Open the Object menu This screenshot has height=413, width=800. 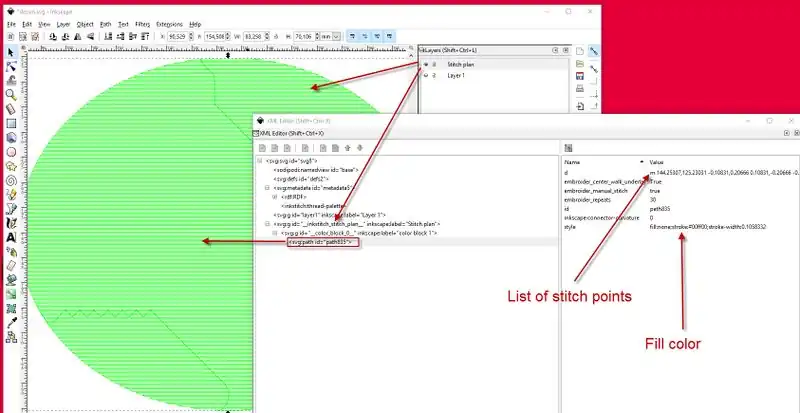click(85, 24)
